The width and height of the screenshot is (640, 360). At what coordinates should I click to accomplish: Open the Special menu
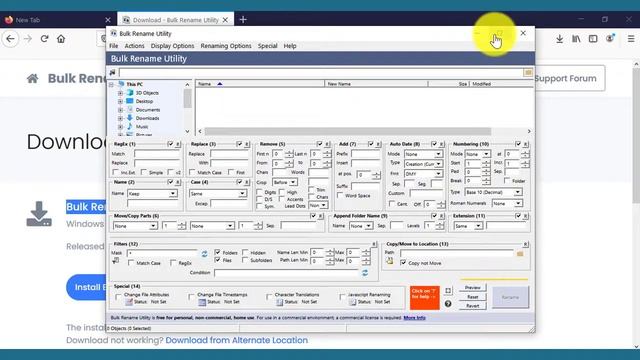click(267, 46)
